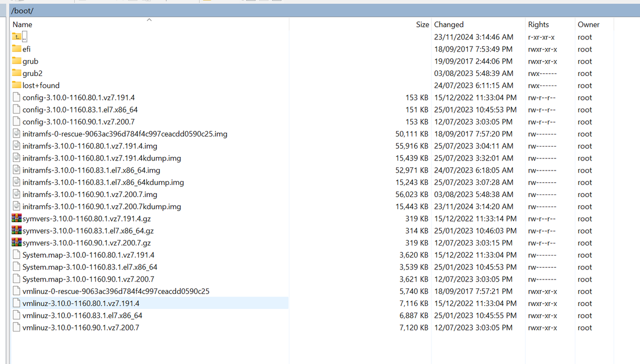The image size is (640, 364).
Task: Click the 3,620 KB size cell
Action: pyautogui.click(x=413, y=255)
